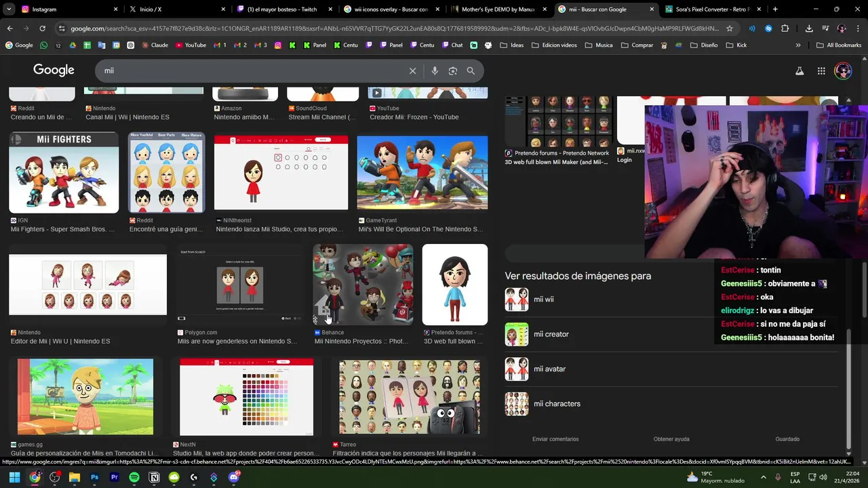Screen dimensions: 868x488
Task: Open the Google apps grid
Action: click(821, 70)
